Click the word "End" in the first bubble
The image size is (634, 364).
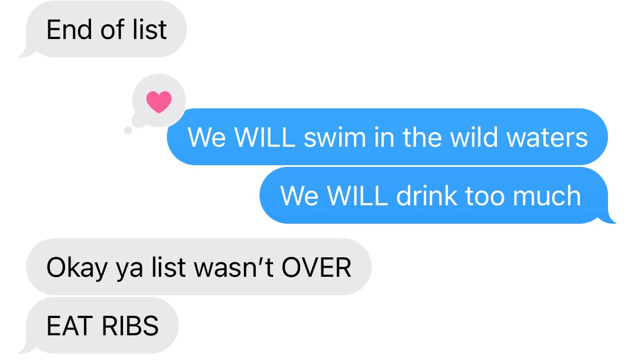click(x=69, y=30)
